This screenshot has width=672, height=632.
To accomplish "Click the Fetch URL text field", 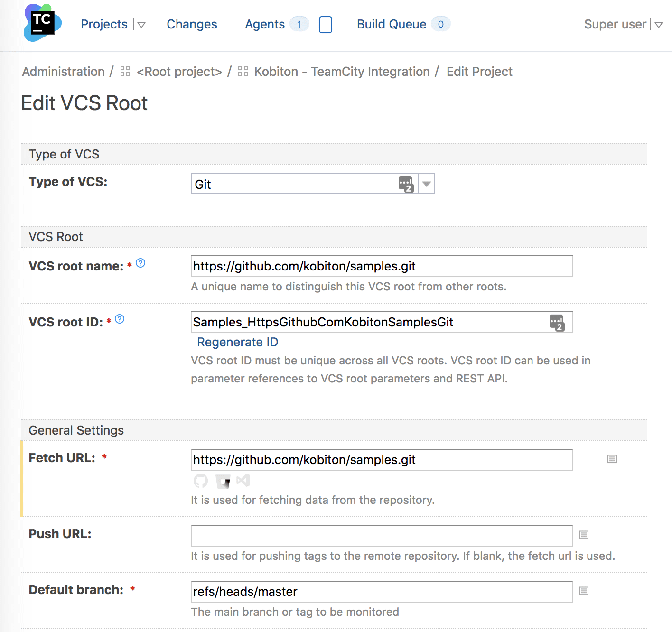I will click(x=382, y=460).
